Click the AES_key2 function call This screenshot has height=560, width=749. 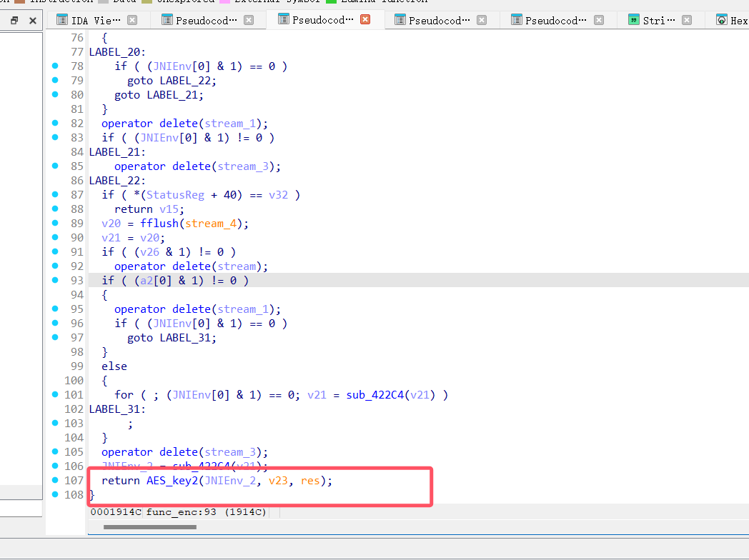[x=172, y=481]
